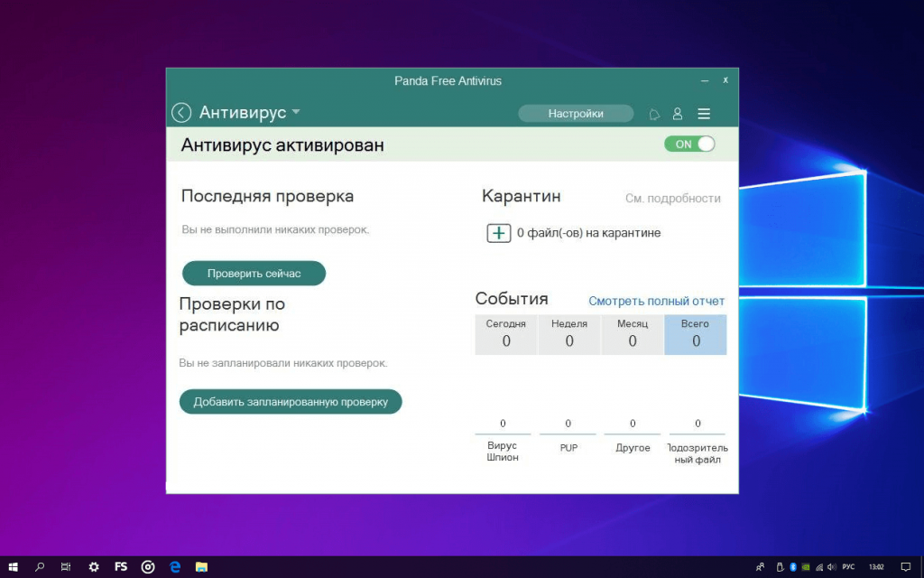The width and height of the screenshot is (924, 578).
Task: Open the FS app in taskbar
Action: tap(121, 567)
